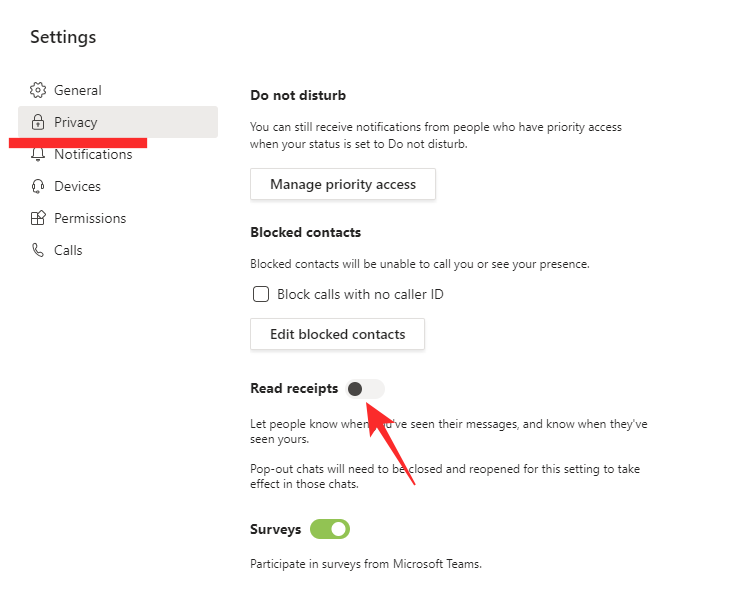Open the General settings tab
Viewport: 743px width, 607px height.
click(78, 90)
